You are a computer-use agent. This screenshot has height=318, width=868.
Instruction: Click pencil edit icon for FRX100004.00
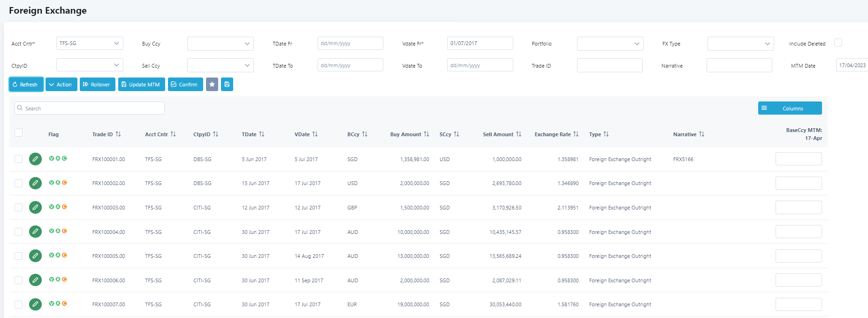point(35,232)
